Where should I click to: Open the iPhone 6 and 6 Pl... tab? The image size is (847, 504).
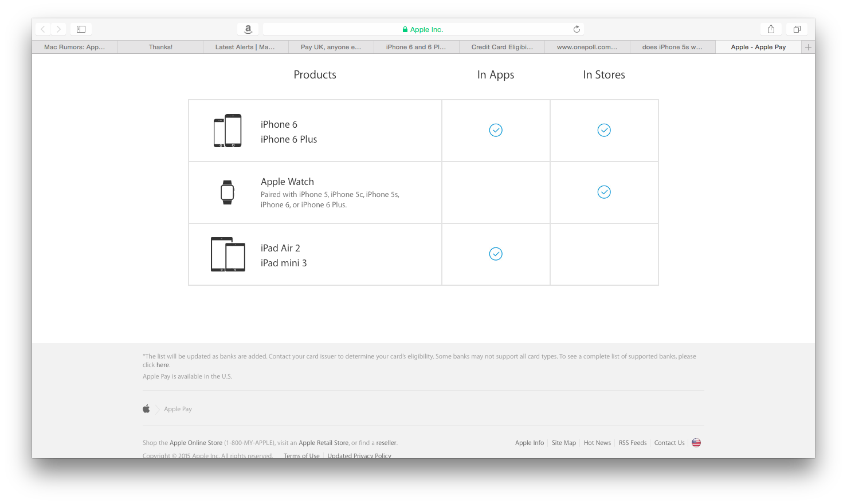[x=416, y=47]
